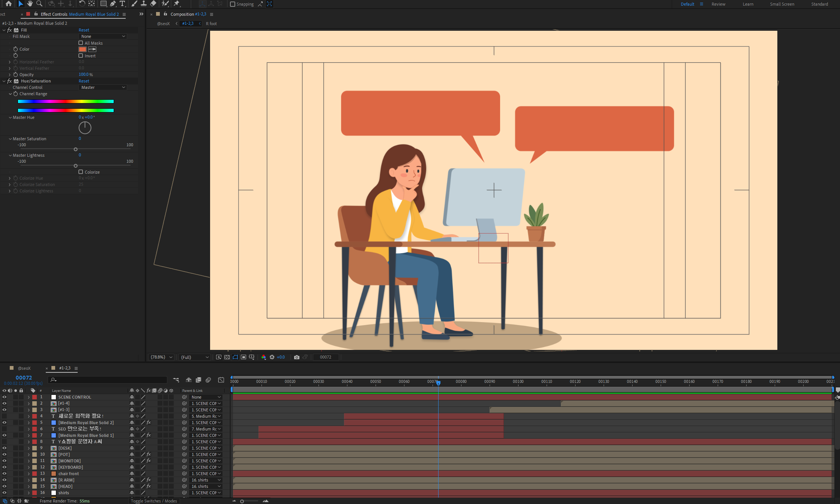Select the Clone Stamp tool
This screenshot has width=840, height=504.
[x=143, y=4]
